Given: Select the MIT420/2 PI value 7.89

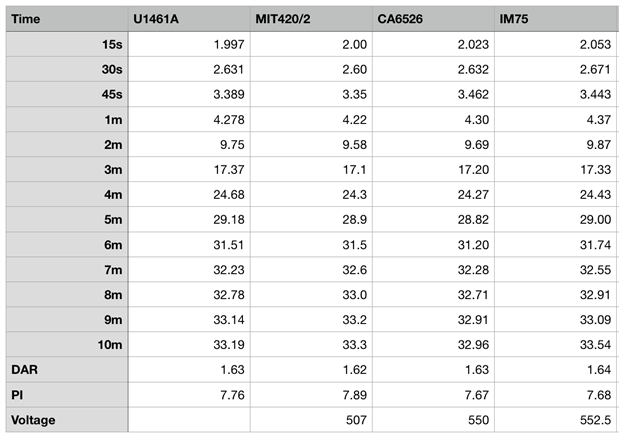Looking at the screenshot, I should click(x=310, y=394).
